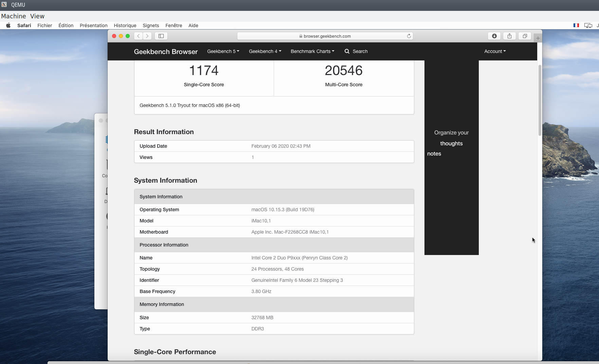
Task: Click the 'Organize your thoughts' advertisement
Action: (x=451, y=158)
